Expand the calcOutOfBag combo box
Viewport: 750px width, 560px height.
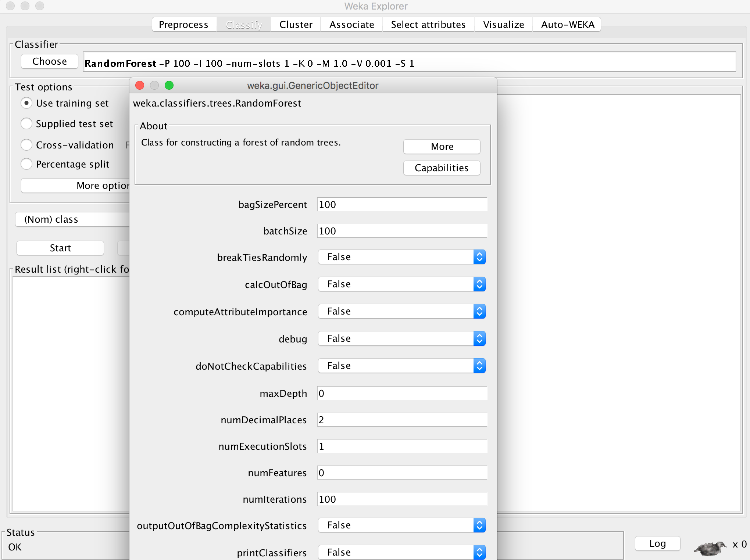click(x=479, y=284)
